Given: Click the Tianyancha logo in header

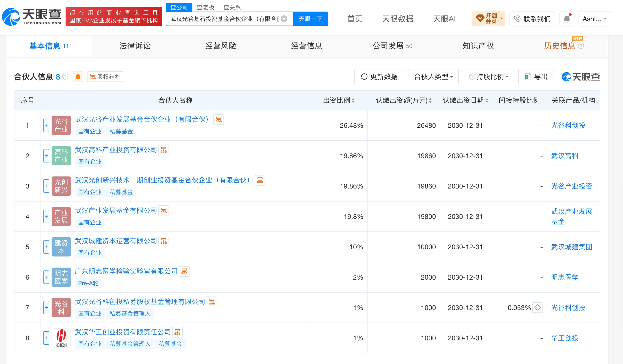Looking at the screenshot, I should pos(32,17).
